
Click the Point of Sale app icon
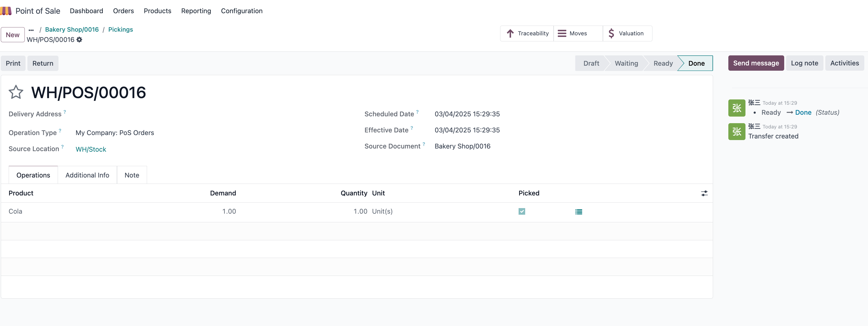tap(6, 11)
